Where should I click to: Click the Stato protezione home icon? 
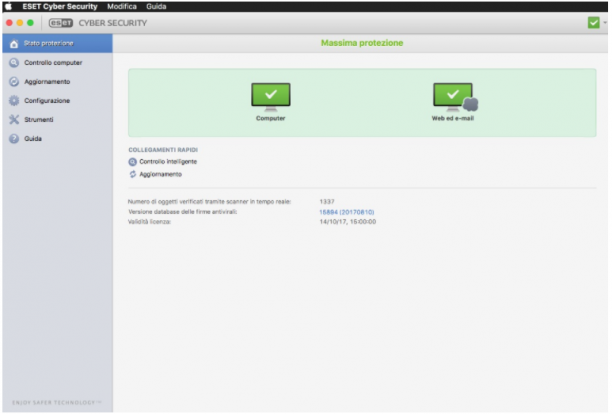(14, 44)
